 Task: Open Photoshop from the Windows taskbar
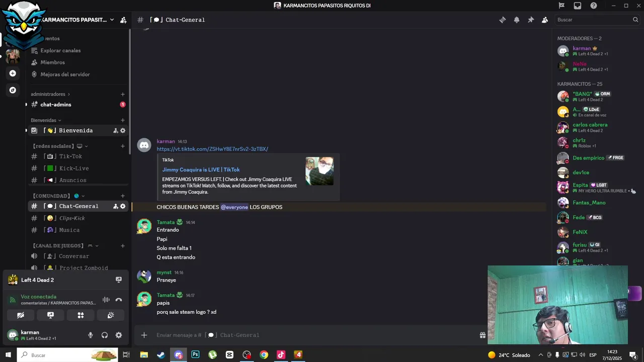coord(195,355)
